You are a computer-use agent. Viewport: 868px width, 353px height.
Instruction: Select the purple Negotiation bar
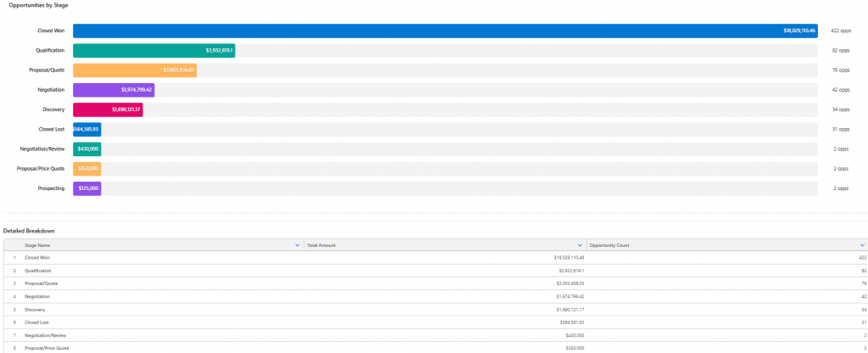(114, 90)
